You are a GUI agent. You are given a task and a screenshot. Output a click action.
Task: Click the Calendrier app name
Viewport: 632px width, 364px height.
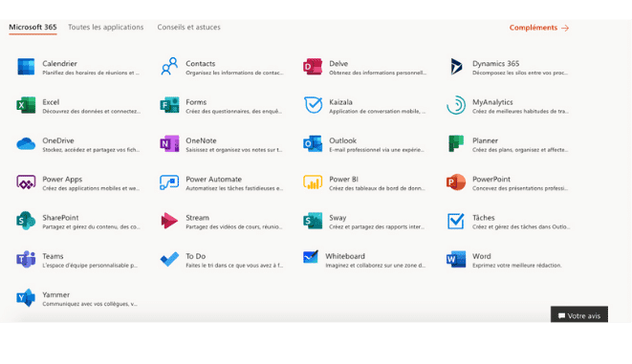[59, 64]
